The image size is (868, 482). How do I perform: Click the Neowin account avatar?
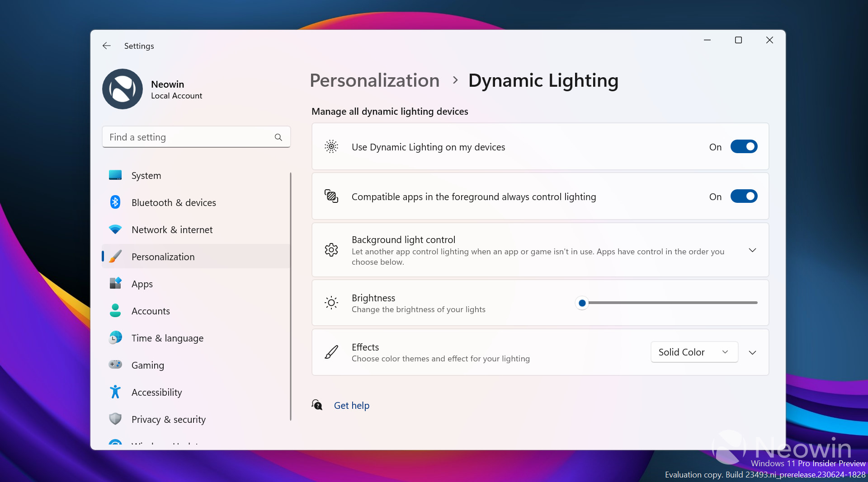click(123, 89)
